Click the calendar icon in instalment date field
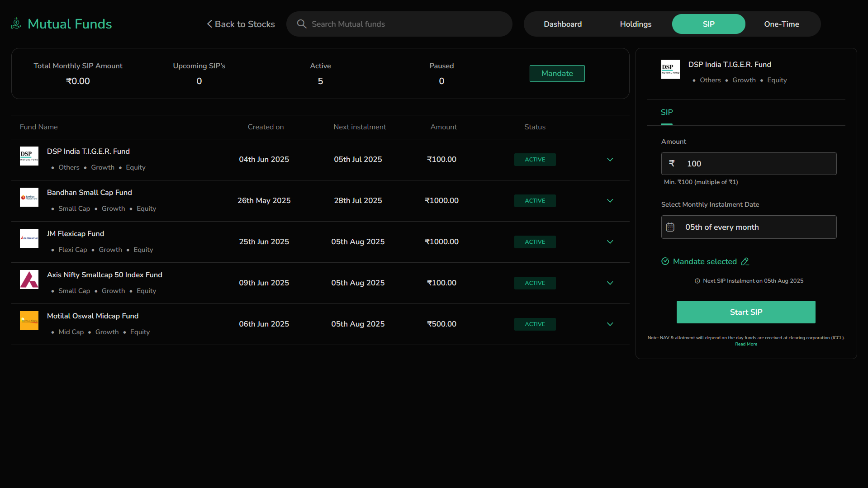Viewport: 868px width, 488px height. click(x=670, y=227)
